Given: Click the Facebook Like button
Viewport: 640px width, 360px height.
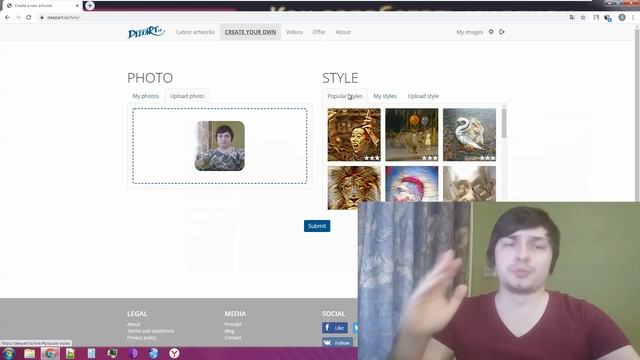Looking at the screenshot, I should (x=335, y=328).
